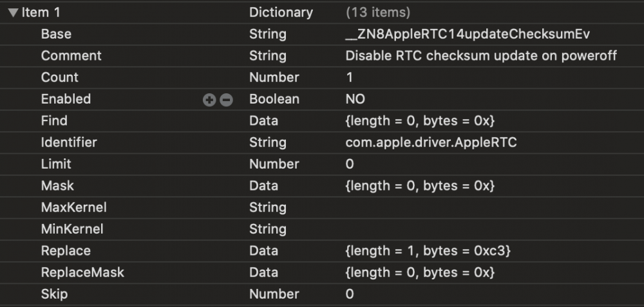Select the MinKernel key name
Screen dimensions: 644x307
point(72,229)
